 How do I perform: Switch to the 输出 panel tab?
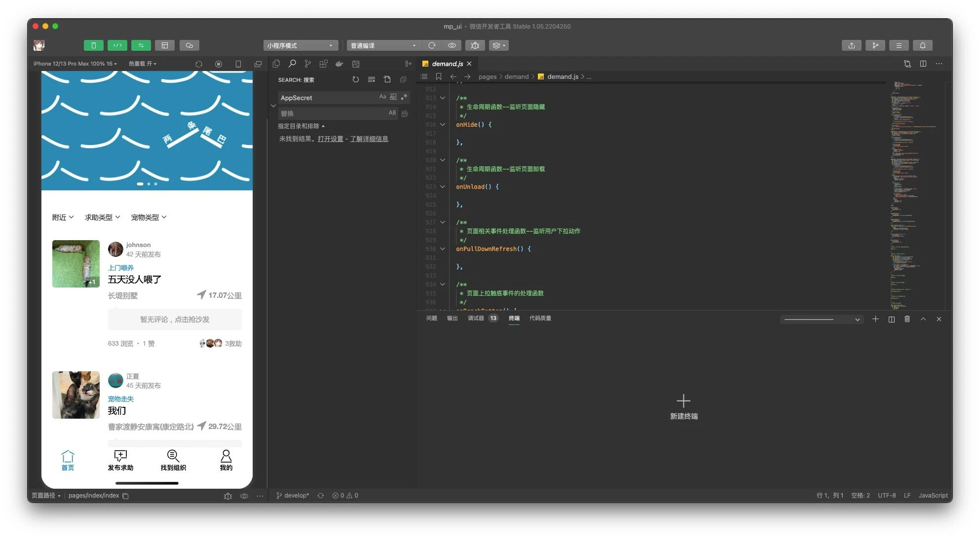click(x=452, y=318)
